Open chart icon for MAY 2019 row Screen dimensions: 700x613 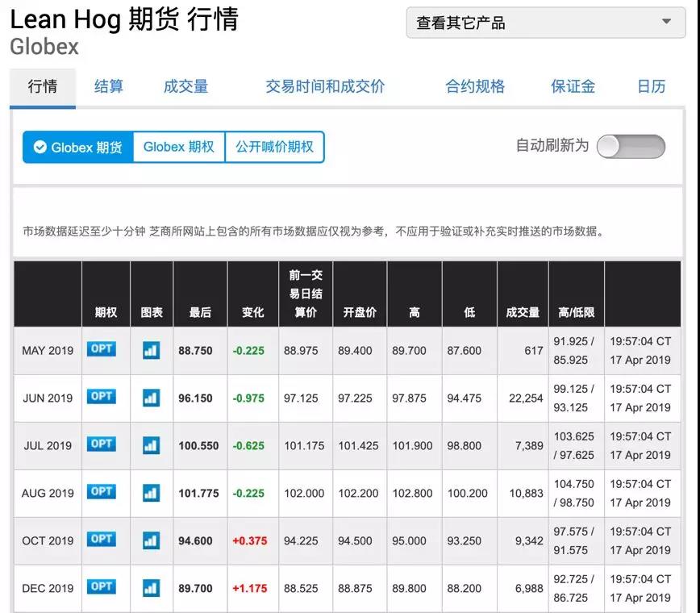152,351
